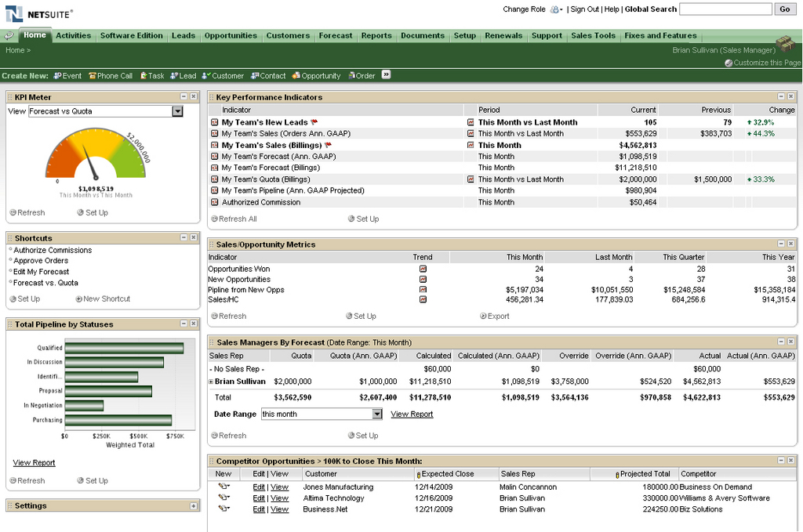The height and width of the screenshot is (532, 803).
Task: Open the Sales Tools tab
Action: tap(592, 35)
